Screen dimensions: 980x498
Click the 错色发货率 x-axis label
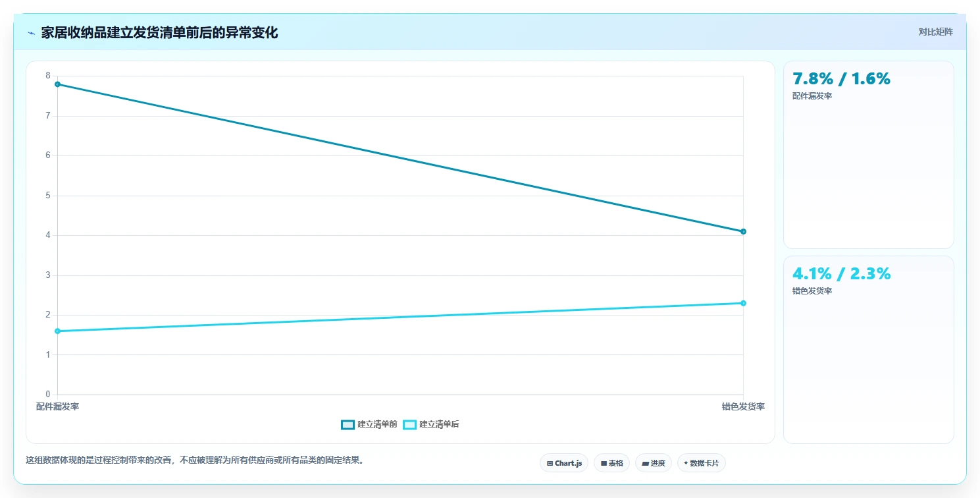click(x=743, y=407)
